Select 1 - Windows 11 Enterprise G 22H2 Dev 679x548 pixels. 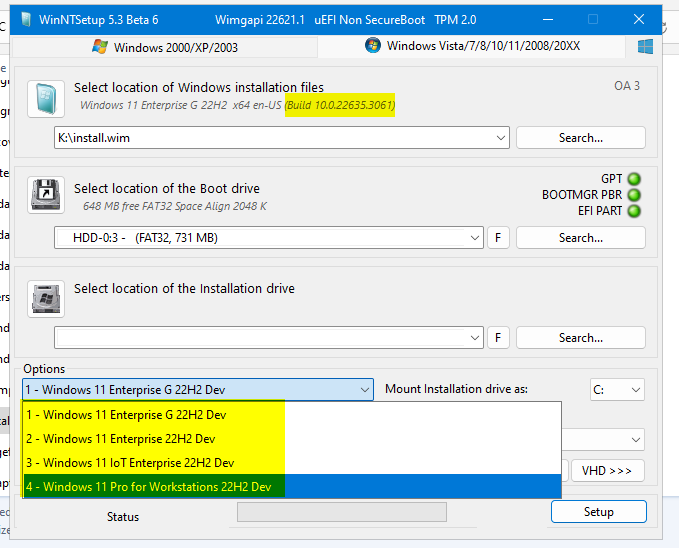292,415
